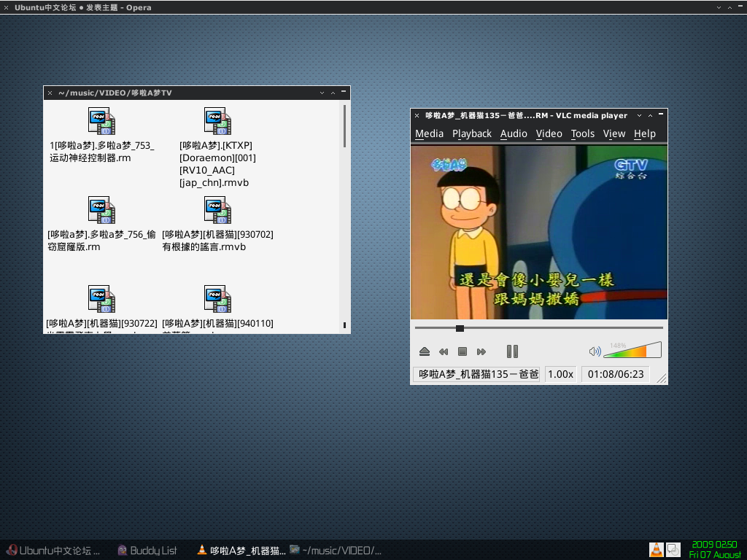Open the Playback menu in VLC
The width and height of the screenshot is (747, 560).
[472, 134]
